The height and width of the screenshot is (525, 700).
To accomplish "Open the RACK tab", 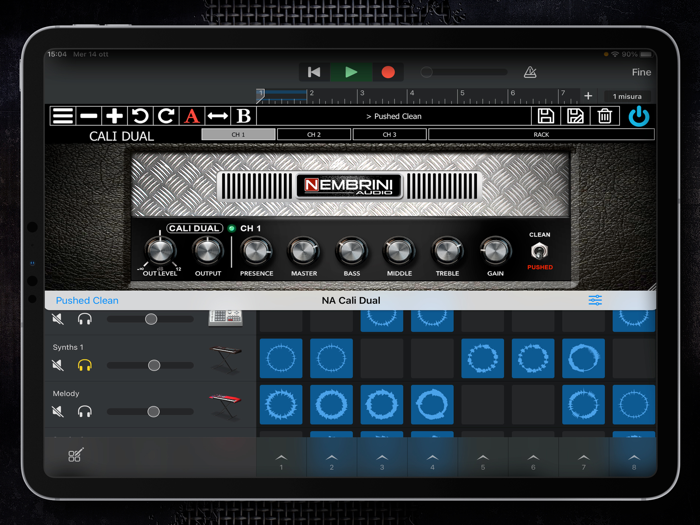I will tap(541, 134).
